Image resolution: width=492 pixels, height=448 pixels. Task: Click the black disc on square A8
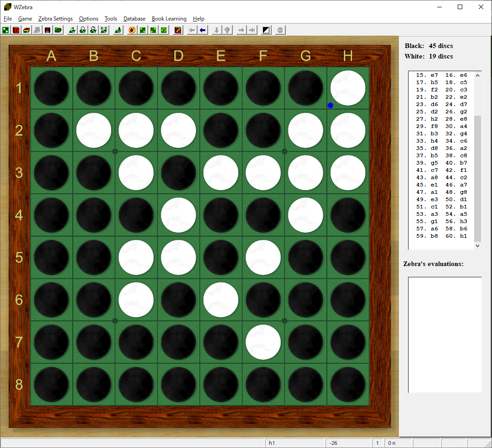tap(51, 384)
